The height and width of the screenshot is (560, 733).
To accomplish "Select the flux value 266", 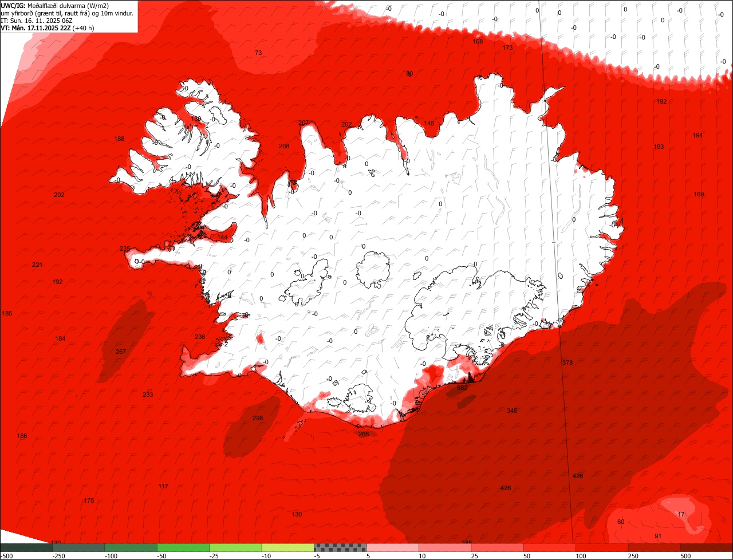I will point(364,434).
